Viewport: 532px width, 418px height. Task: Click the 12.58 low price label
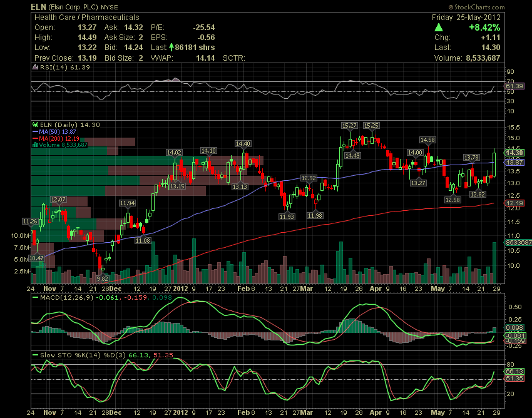(x=453, y=200)
